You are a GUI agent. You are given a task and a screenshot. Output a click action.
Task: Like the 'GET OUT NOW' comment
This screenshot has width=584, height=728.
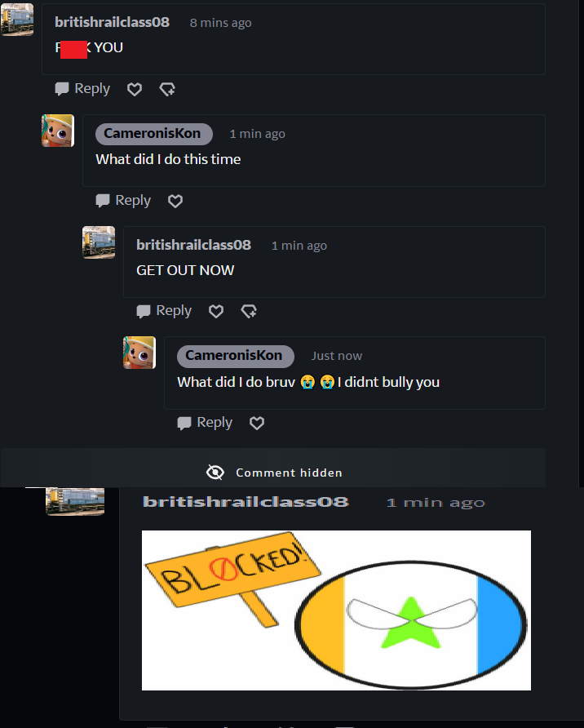[216, 311]
